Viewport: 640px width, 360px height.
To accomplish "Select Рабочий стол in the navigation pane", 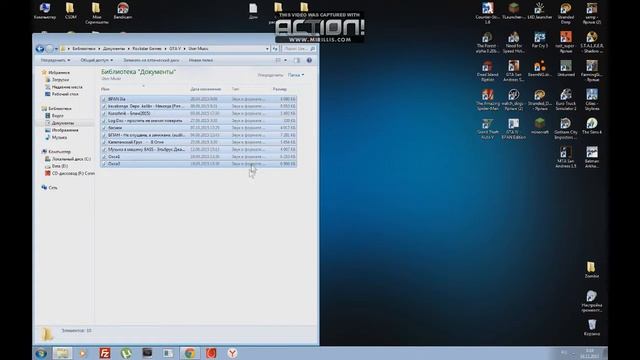I will [65, 94].
